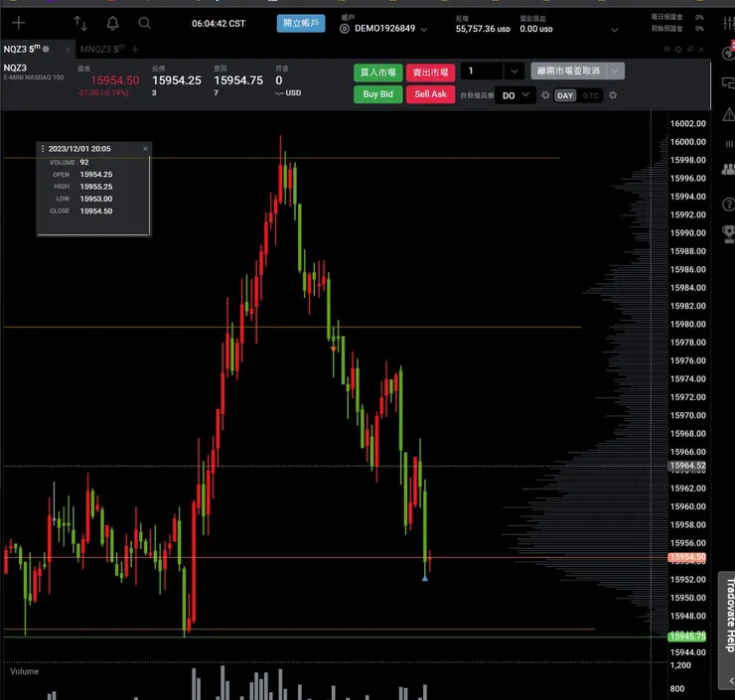The width and height of the screenshot is (735, 700).
Task: Click the orange down-triangle chart marker
Action: tap(334, 350)
